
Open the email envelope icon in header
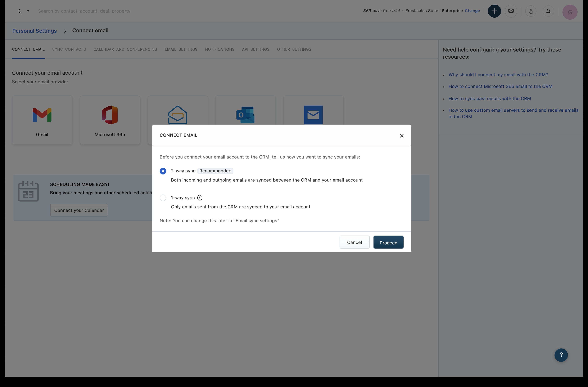point(511,11)
